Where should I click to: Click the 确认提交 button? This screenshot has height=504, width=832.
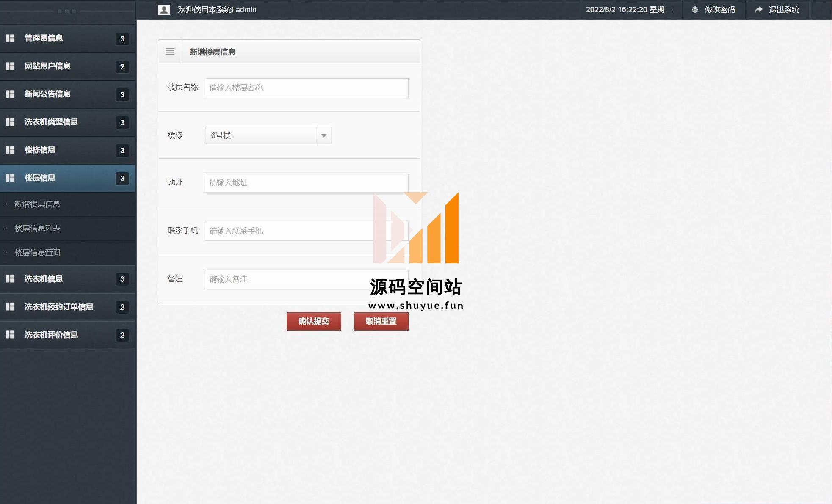(314, 321)
